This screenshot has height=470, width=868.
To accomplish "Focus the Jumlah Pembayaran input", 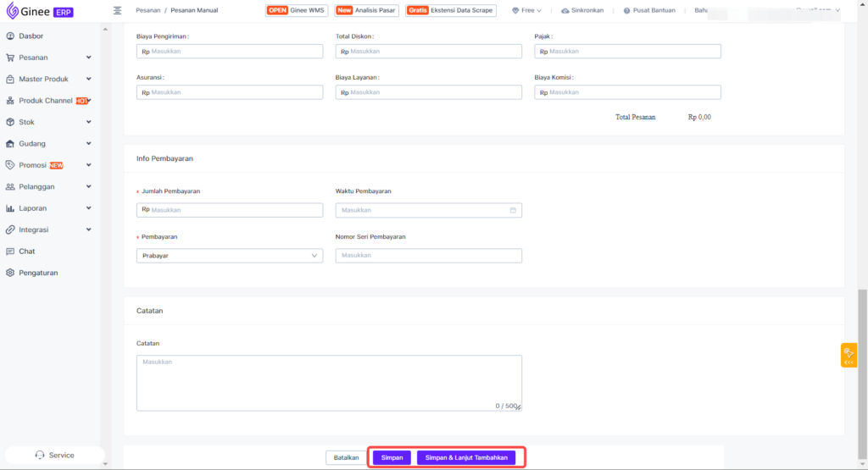I will coord(230,210).
